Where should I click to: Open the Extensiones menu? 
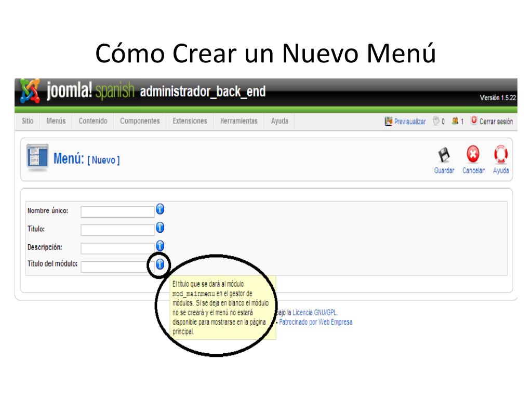[x=190, y=121]
